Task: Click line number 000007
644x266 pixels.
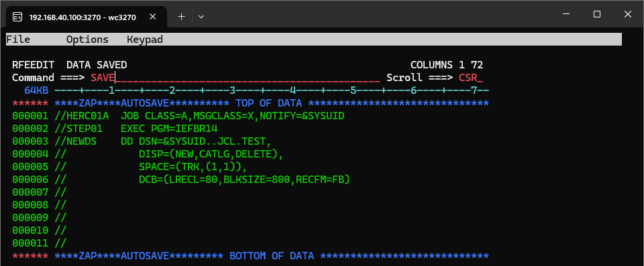Action: pyautogui.click(x=30, y=192)
